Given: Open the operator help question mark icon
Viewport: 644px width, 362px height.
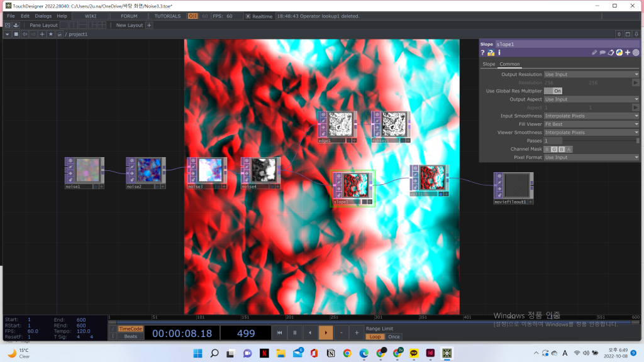Looking at the screenshot, I should (483, 53).
